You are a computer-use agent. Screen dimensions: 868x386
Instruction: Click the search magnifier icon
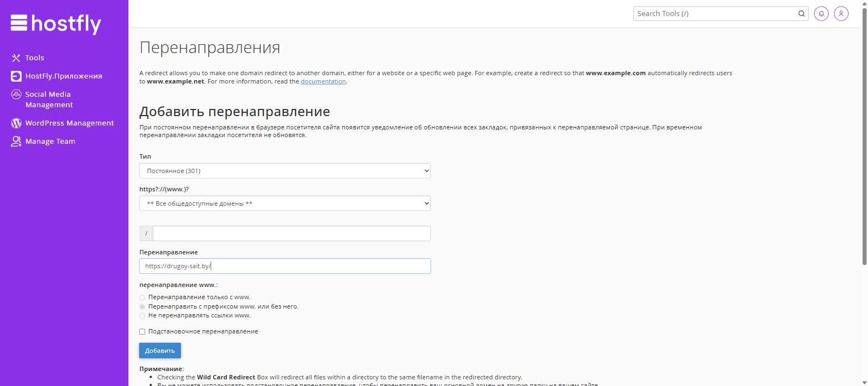801,13
